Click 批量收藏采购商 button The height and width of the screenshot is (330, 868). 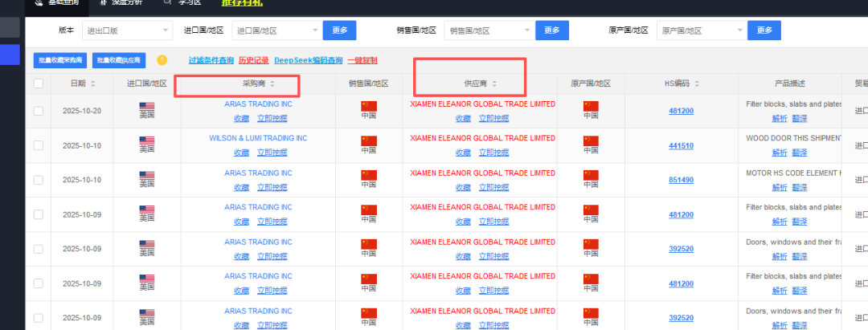(59, 60)
